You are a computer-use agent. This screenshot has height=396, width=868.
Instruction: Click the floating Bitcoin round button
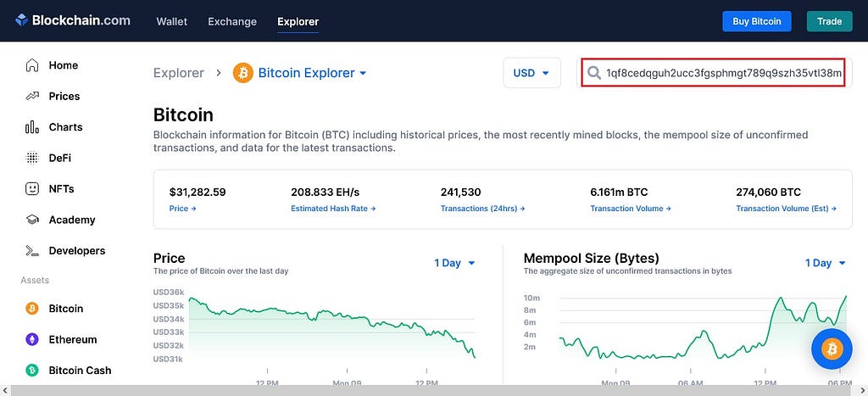tap(832, 349)
